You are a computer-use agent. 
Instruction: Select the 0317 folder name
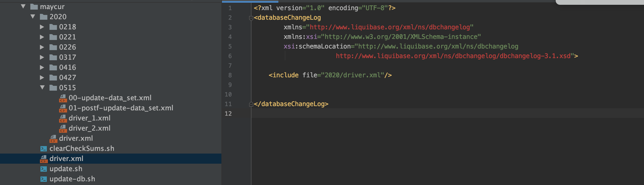[68, 57]
